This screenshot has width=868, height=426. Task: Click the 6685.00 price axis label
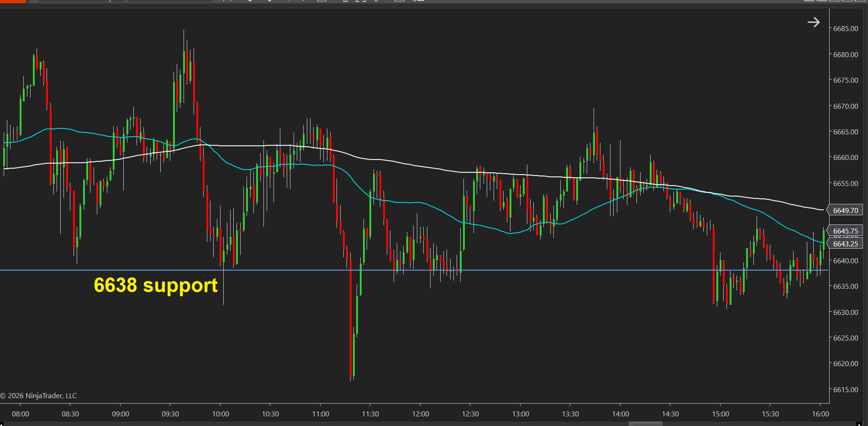click(846, 28)
